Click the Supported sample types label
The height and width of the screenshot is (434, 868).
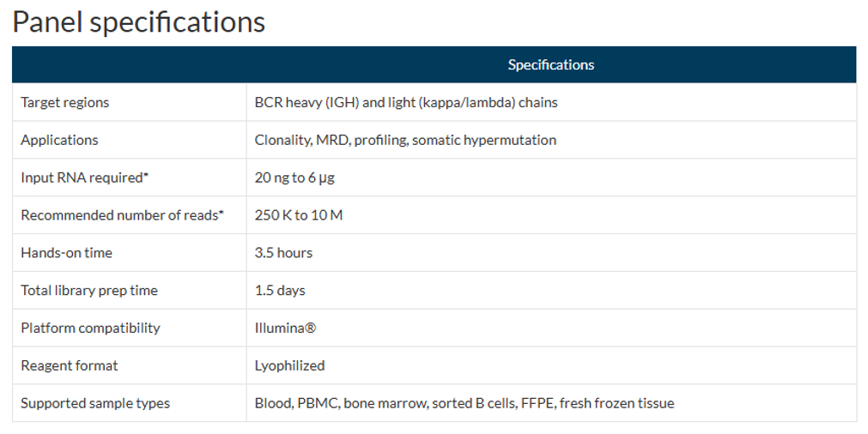point(95,403)
